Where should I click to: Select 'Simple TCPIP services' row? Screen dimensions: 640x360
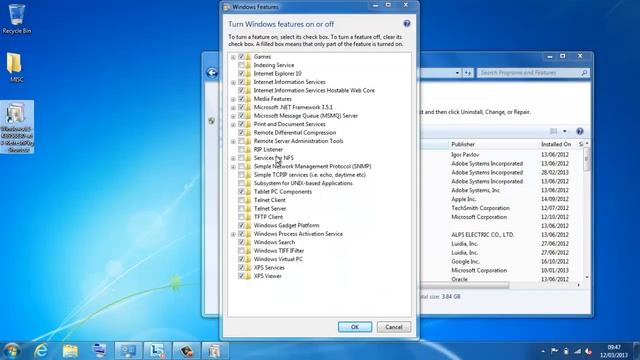309,175
